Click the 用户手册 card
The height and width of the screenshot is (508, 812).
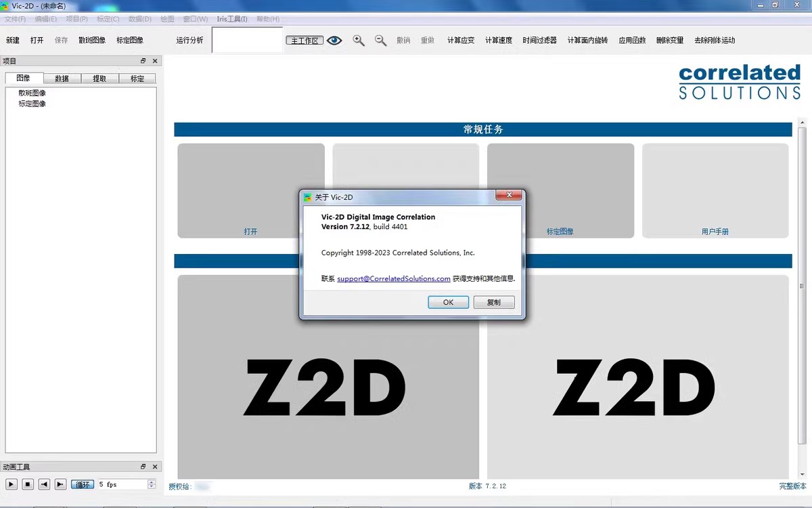pos(715,190)
